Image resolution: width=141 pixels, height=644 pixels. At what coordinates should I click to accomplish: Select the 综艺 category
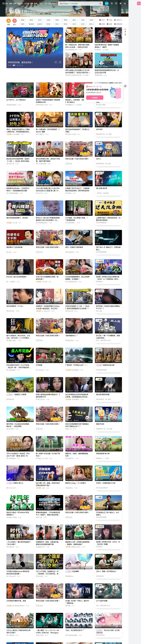[40, 20]
